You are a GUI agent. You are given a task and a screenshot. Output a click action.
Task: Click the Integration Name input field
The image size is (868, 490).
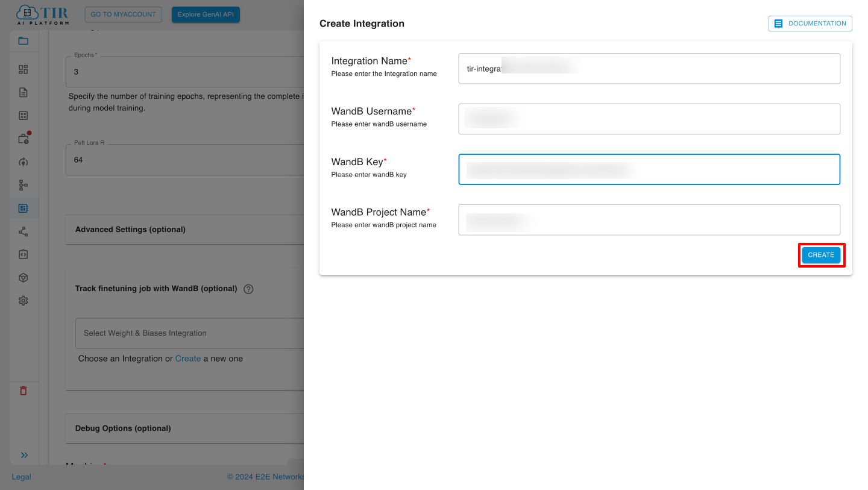click(x=649, y=69)
